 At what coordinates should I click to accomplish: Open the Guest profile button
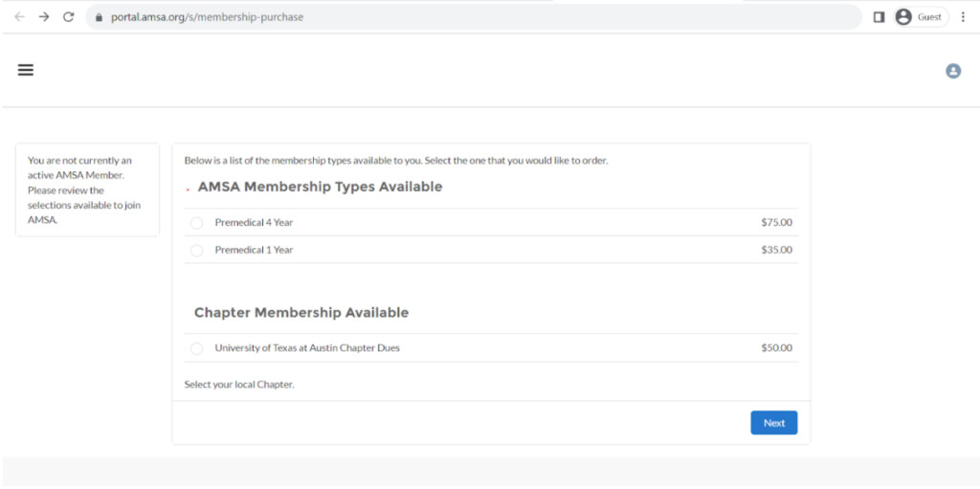click(x=922, y=17)
